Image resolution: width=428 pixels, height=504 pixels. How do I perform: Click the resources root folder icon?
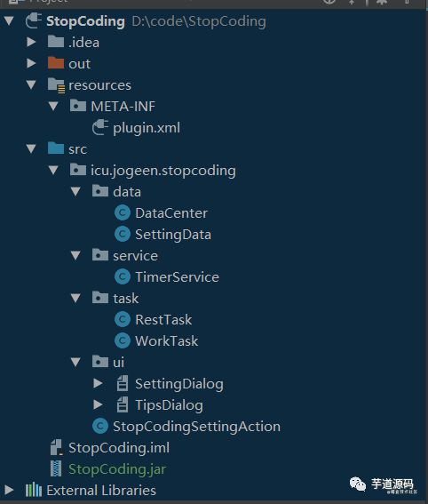pyautogui.click(x=56, y=85)
